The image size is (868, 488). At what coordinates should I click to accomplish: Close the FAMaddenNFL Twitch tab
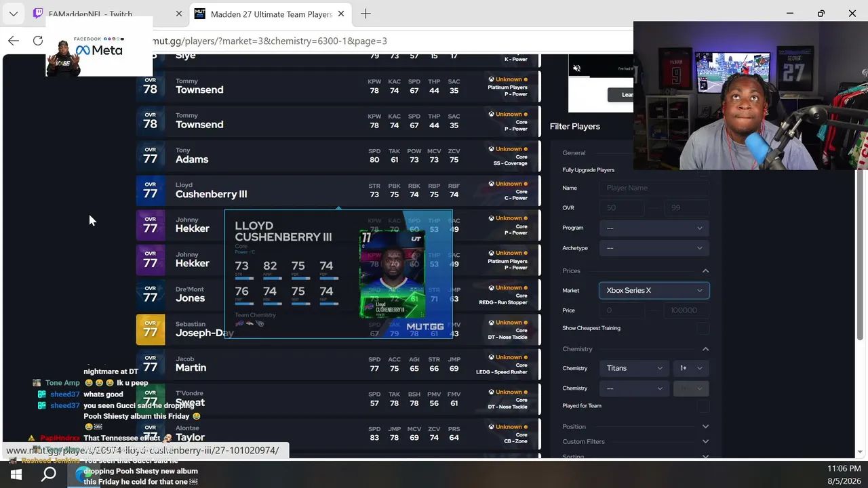pos(179,14)
